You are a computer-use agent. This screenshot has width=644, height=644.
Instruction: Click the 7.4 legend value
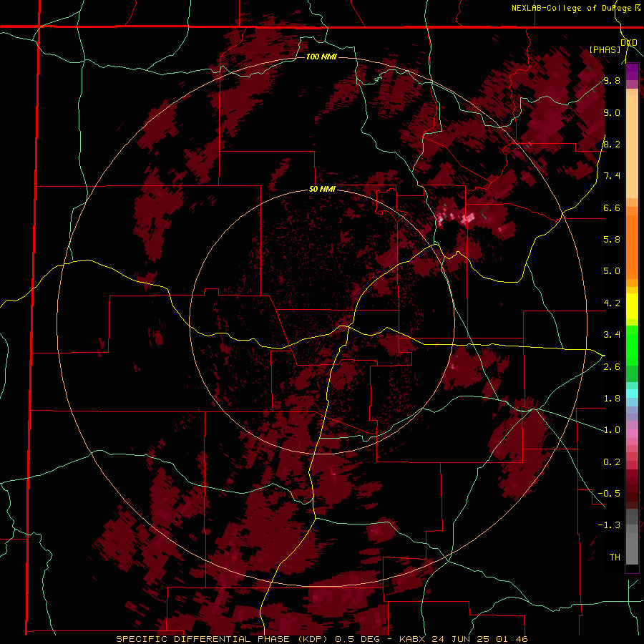tap(612, 176)
